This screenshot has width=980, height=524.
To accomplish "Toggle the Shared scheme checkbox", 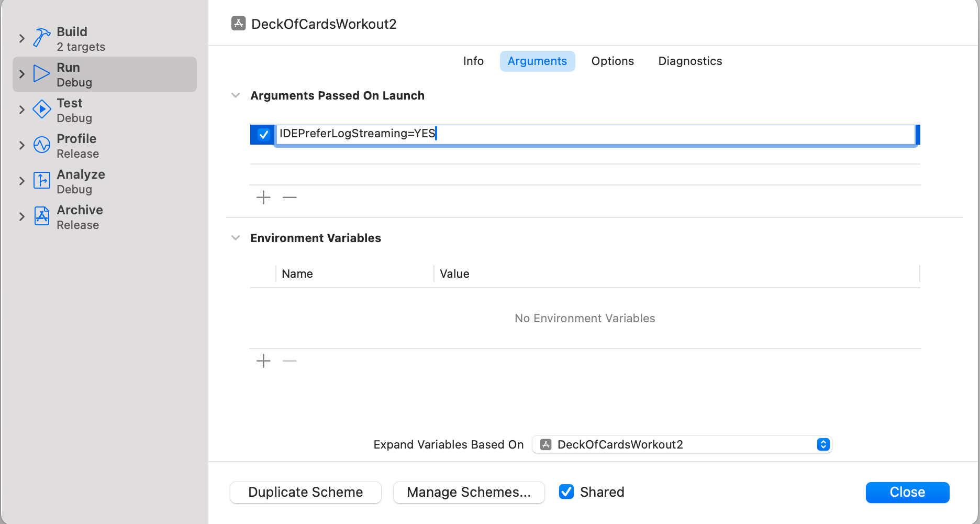I will (x=566, y=492).
